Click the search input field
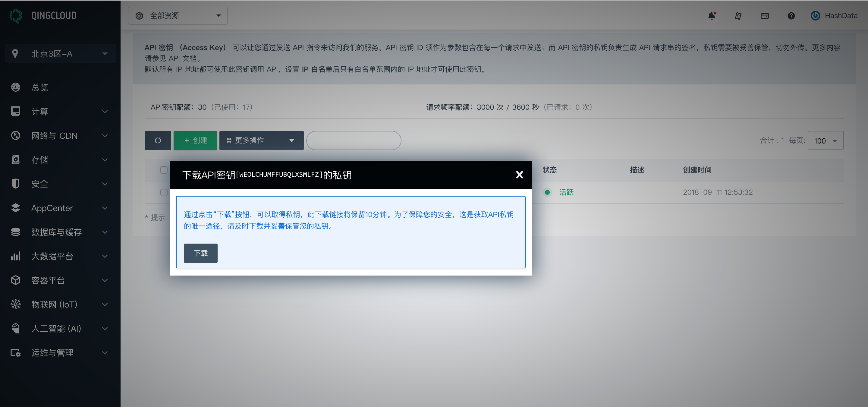Image resolution: width=868 pixels, height=407 pixels. click(354, 140)
